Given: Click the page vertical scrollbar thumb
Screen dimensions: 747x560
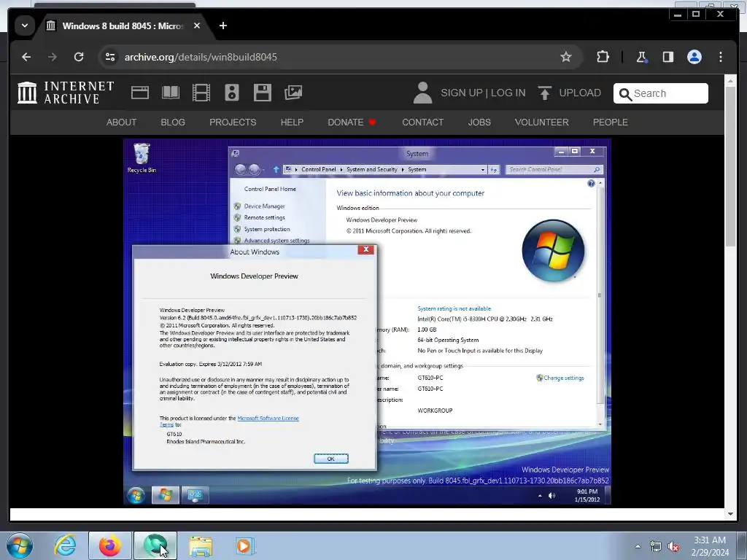Looking at the screenshot, I should click(730, 167).
